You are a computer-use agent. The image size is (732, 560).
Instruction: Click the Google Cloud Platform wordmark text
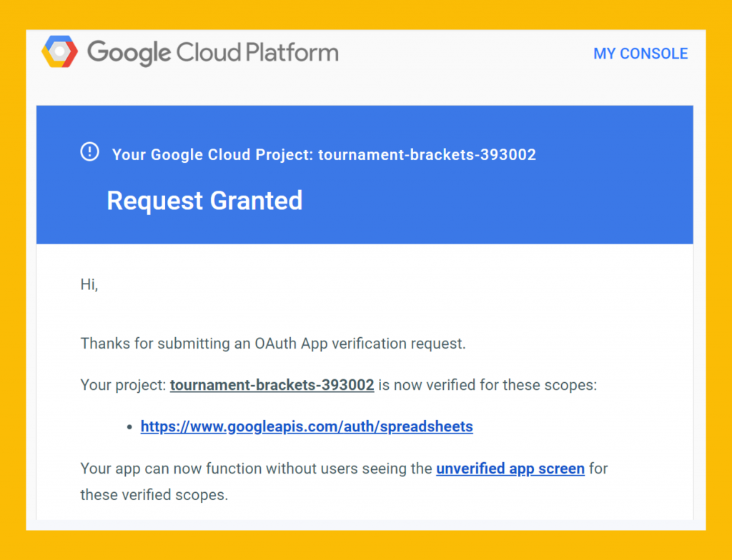[x=213, y=52]
